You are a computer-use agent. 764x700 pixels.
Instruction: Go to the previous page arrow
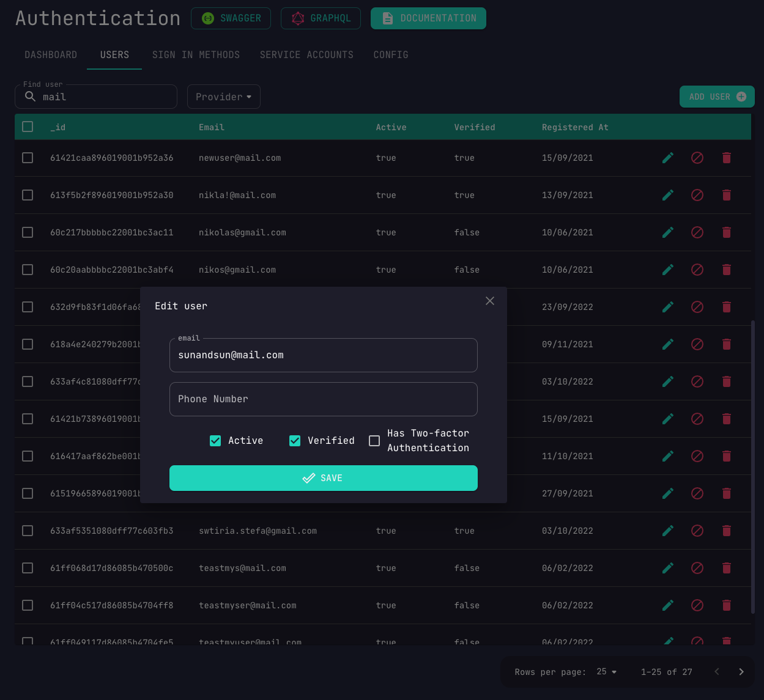pyautogui.click(x=717, y=672)
